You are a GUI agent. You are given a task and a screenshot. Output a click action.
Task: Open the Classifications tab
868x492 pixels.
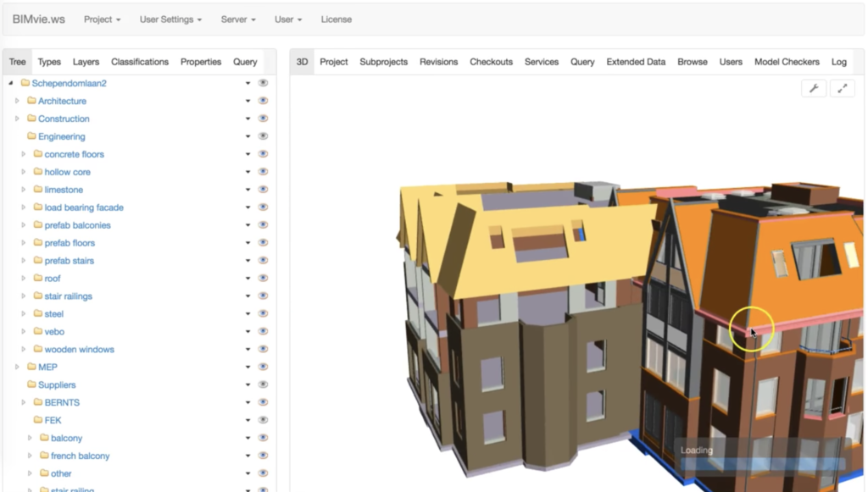click(140, 62)
